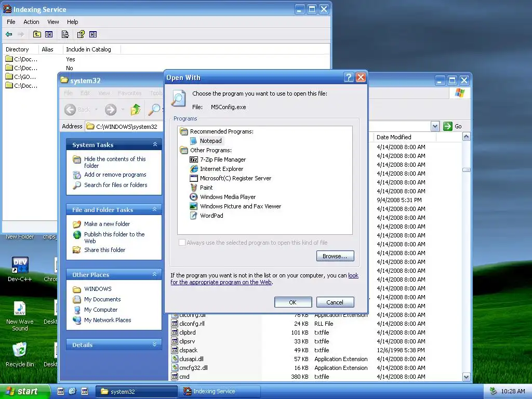Click the scroll down arrow in system32 list
The width and height of the screenshot is (532, 399).
(466, 377)
